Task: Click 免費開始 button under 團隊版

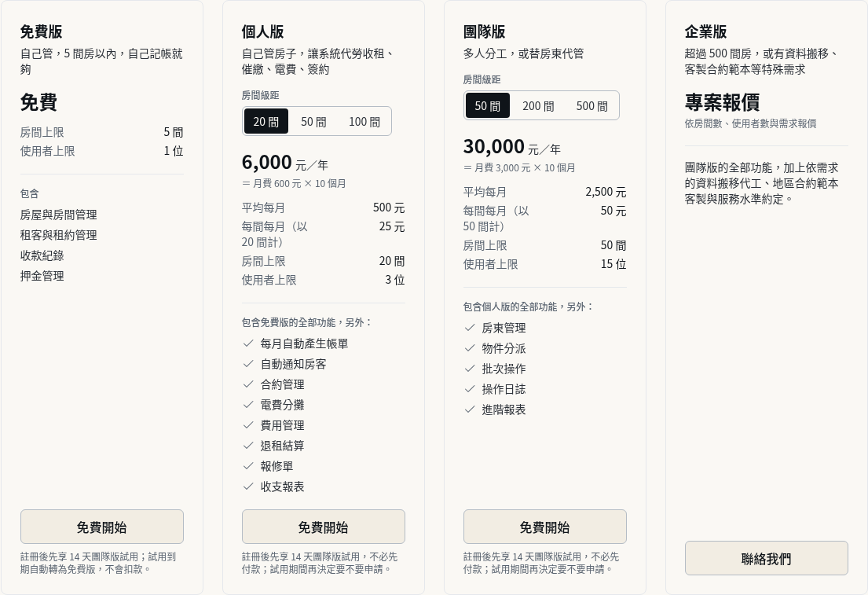Action: pyautogui.click(x=544, y=527)
